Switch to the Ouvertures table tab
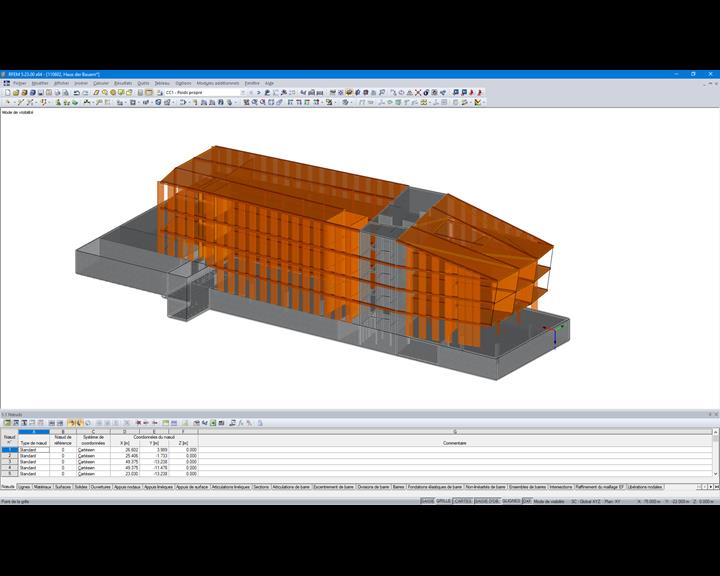The height and width of the screenshot is (576, 720). [x=101, y=486]
